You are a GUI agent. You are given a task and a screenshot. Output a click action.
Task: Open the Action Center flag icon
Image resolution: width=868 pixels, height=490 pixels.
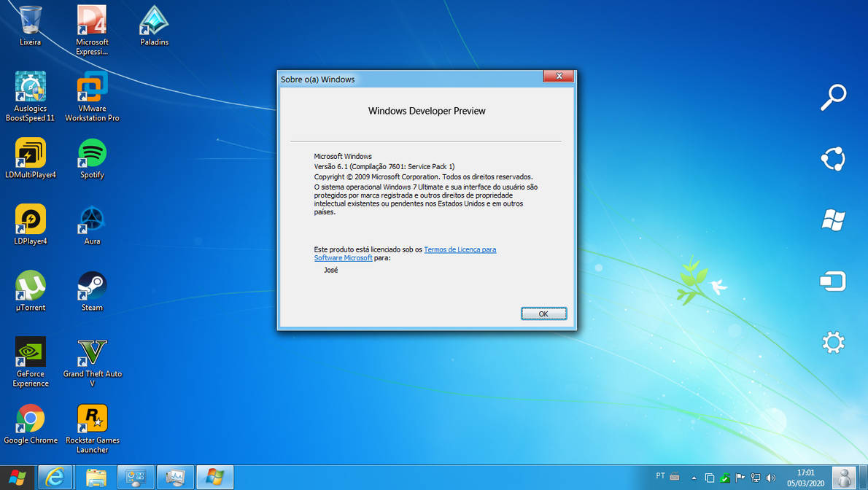[x=740, y=478]
